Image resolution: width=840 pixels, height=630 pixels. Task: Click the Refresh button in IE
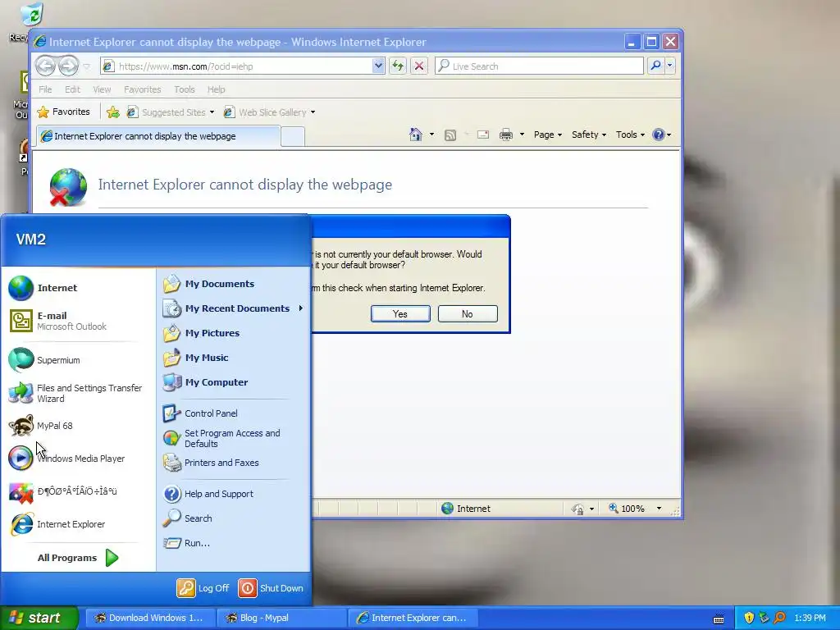pyautogui.click(x=398, y=66)
